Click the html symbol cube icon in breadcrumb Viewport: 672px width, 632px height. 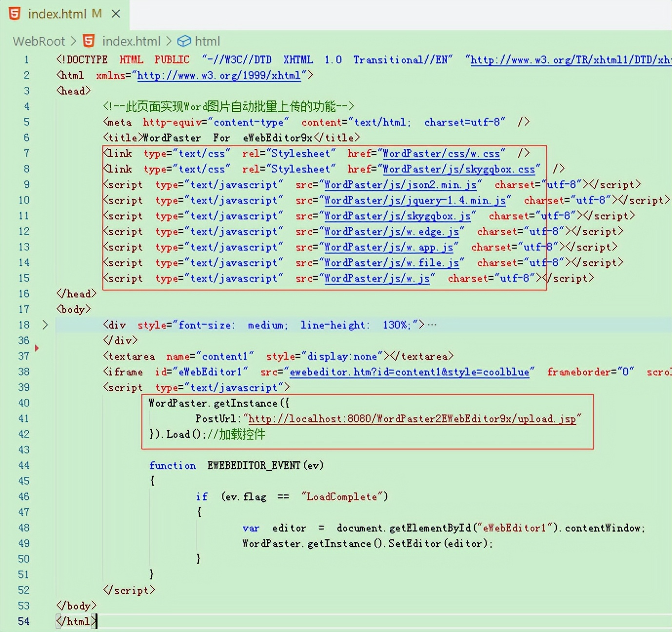tap(184, 41)
